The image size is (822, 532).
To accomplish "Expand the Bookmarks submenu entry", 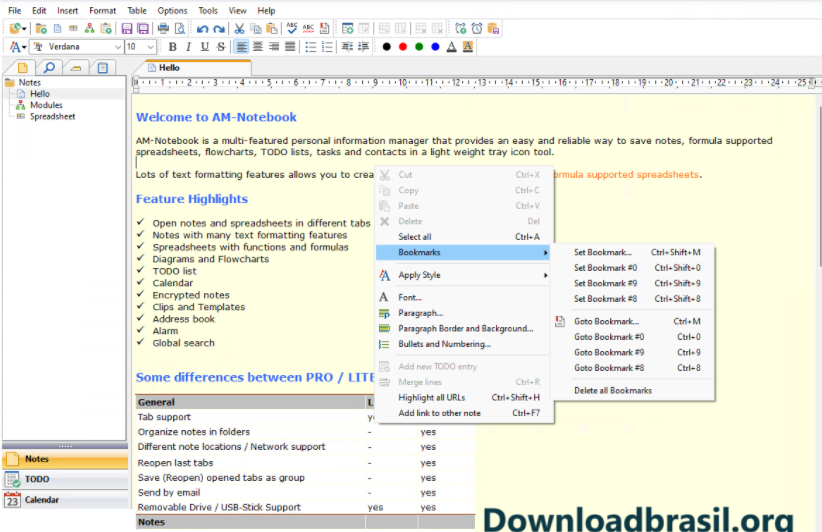I will click(463, 252).
